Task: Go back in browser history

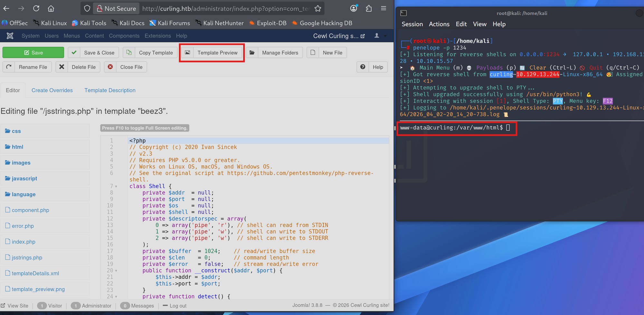Action: coord(6,8)
